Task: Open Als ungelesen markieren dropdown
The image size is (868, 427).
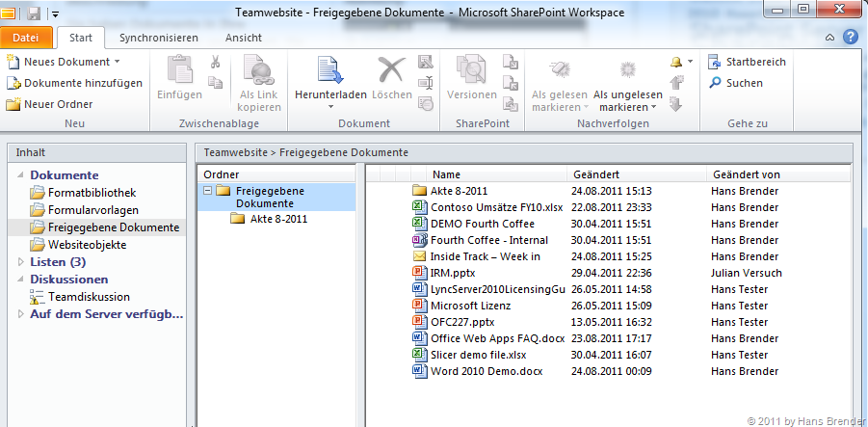Action: (627, 101)
